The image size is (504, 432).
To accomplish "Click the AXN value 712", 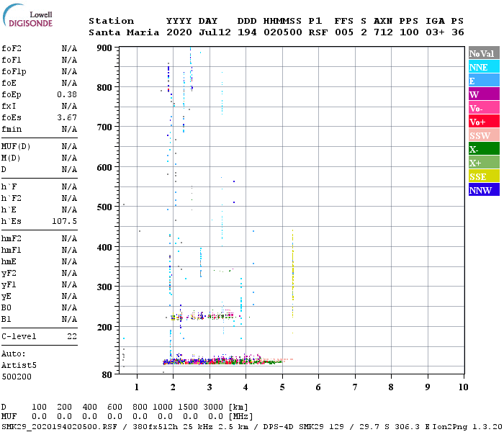I will (383, 32).
